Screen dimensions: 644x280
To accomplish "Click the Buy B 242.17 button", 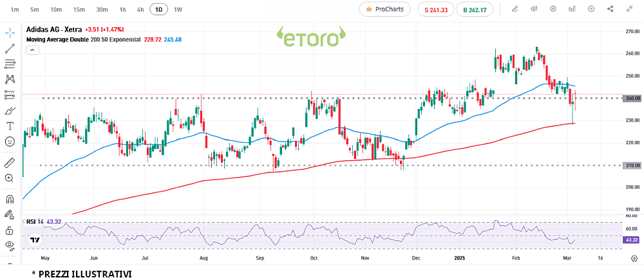I will (475, 9).
